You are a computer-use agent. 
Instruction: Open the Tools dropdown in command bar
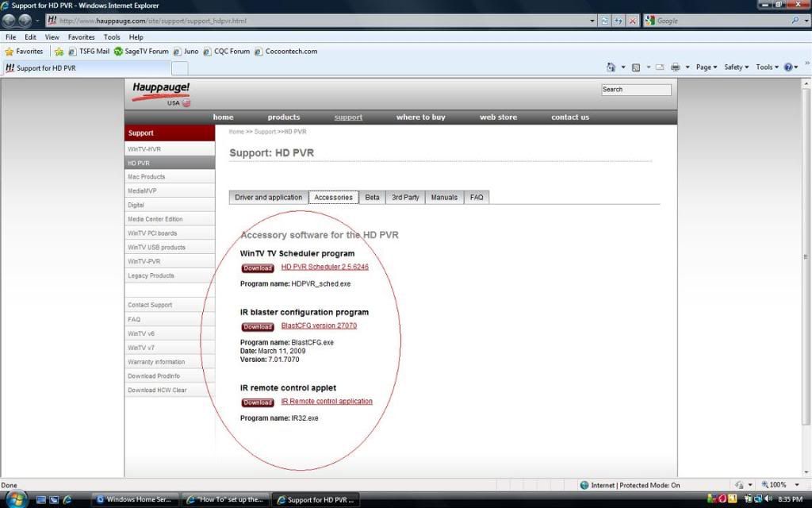tap(767, 67)
